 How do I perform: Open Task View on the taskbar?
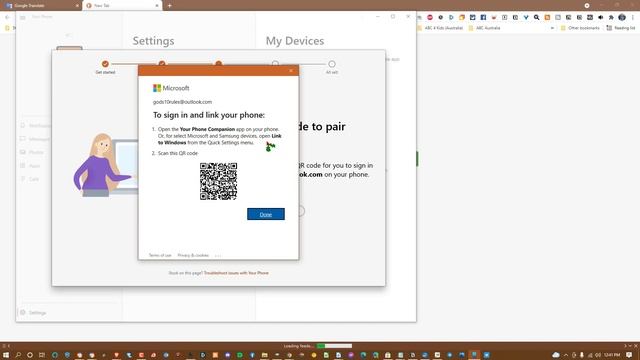coord(42,355)
